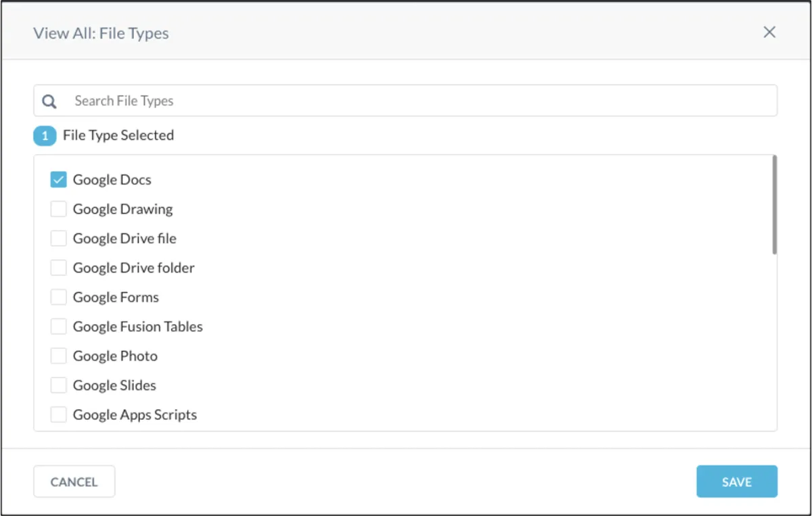Save the file type selection
Image resolution: width=812 pixels, height=516 pixels.
click(736, 482)
